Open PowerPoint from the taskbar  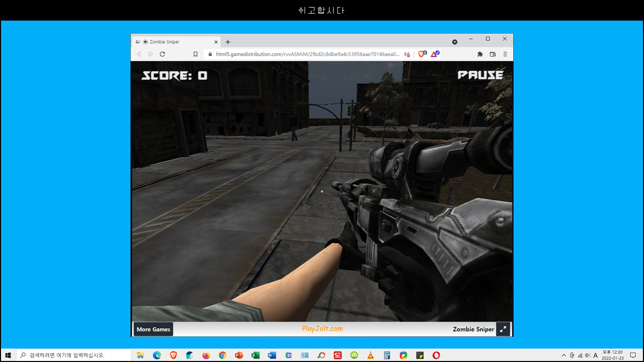pyautogui.click(x=239, y=355)
